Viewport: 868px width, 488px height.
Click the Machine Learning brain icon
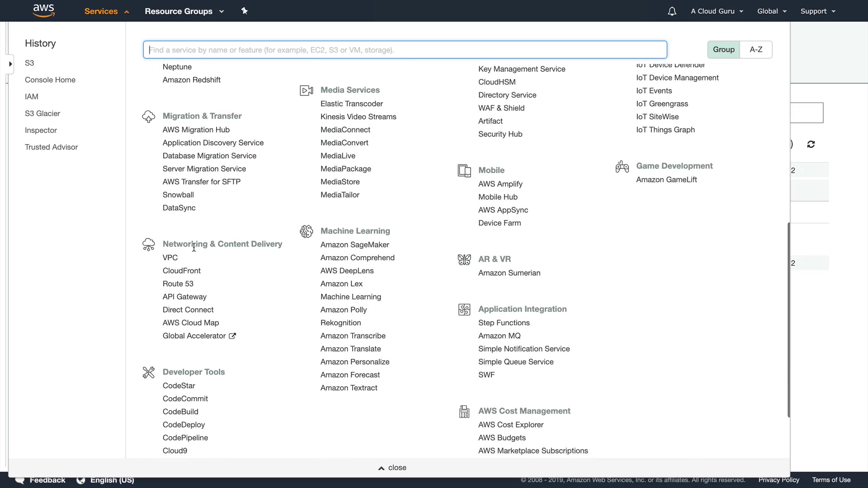click(x=306, y=231)
